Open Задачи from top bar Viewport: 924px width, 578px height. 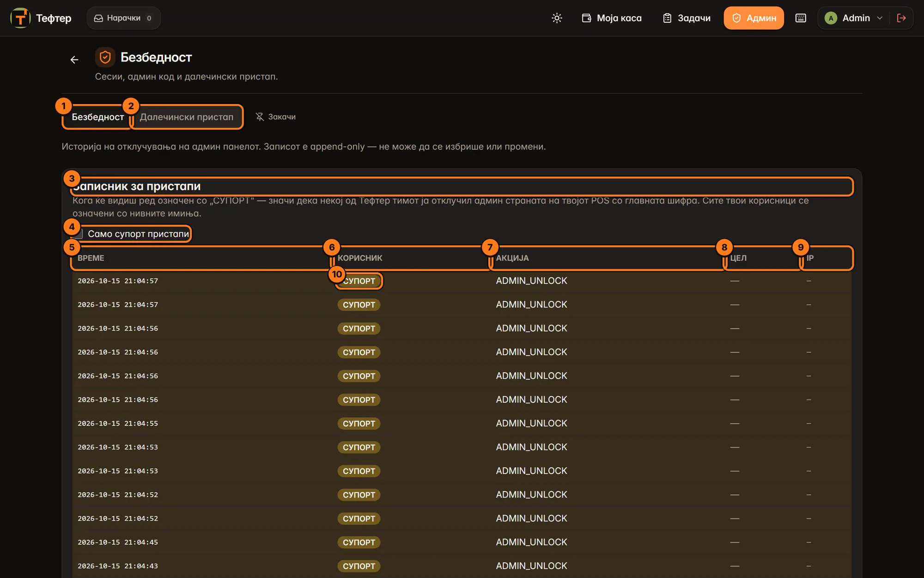click(687, 18)
